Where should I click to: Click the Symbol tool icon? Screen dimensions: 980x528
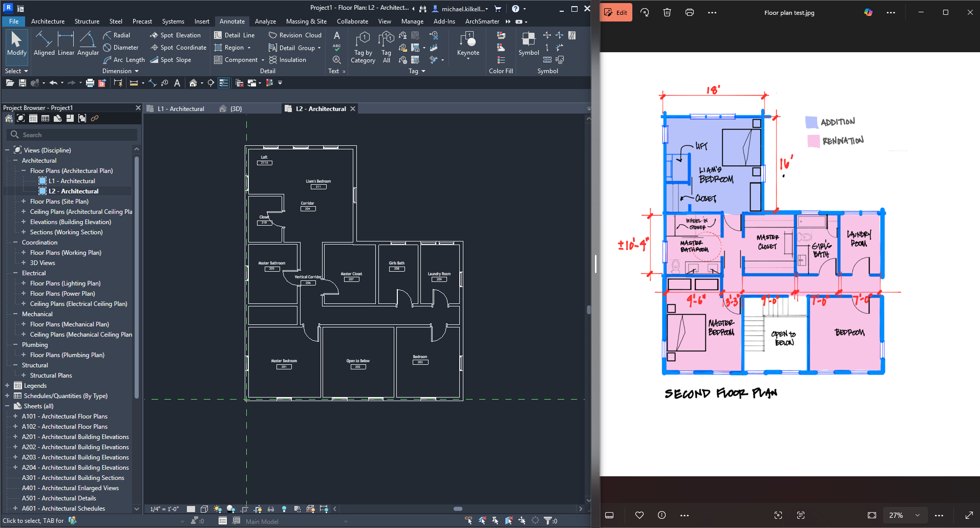tap(528, 43)
